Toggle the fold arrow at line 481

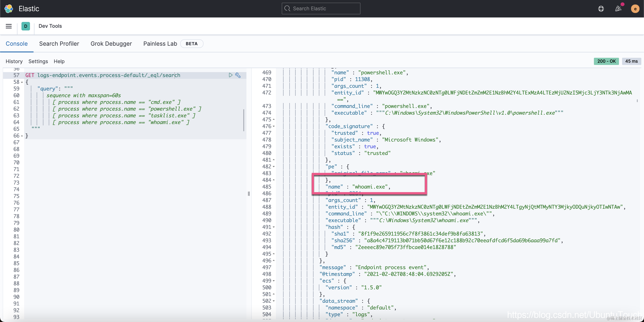[274, 160]
